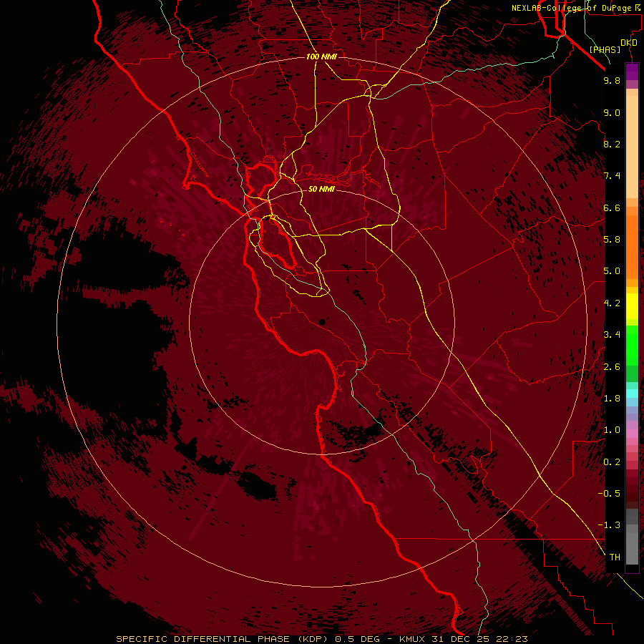644x644 pixels.
Task: Click the 8.2 value on the color scale
Action: pos(612,144)
